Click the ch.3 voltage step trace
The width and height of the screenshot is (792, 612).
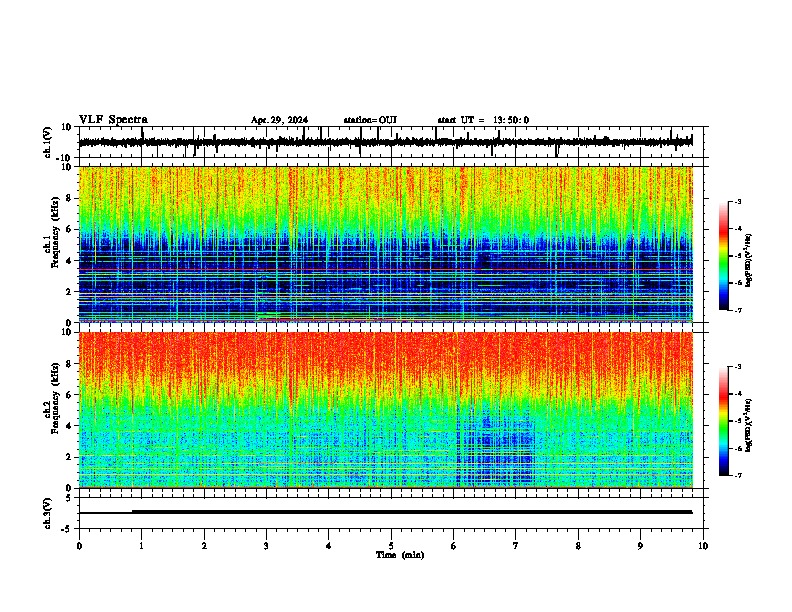(385, 512)
